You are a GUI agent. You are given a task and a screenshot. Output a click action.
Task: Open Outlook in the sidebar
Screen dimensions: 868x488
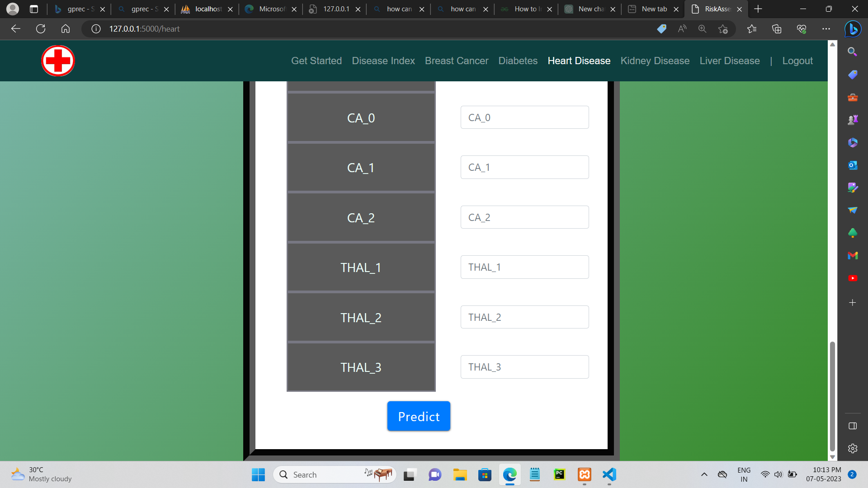853,165
